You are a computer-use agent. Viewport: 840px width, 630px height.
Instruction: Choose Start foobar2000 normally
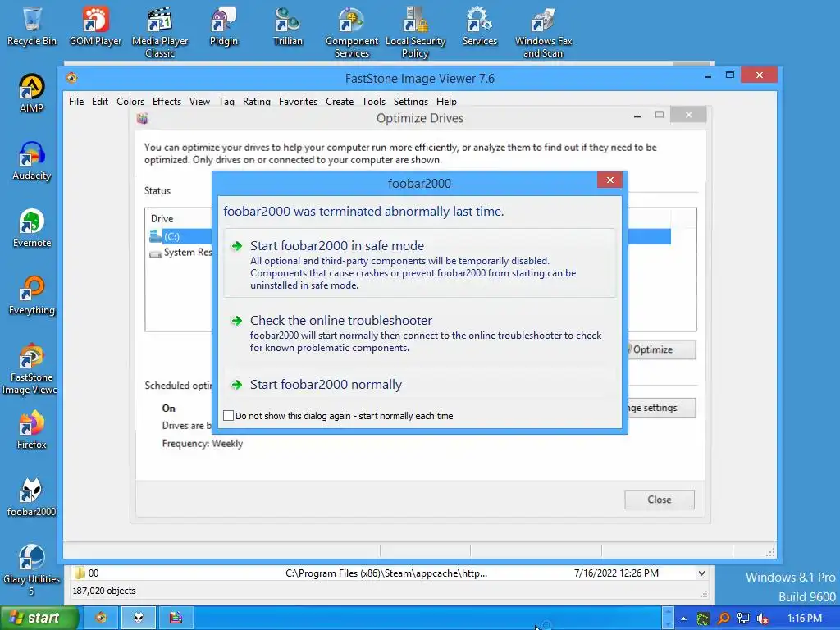click(x=419, y=385)
